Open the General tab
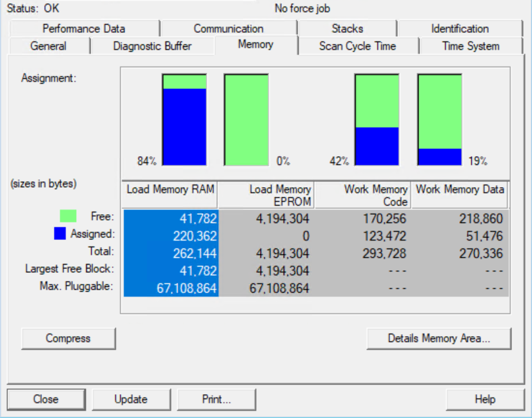The width and height of the screenshot is (532, 418). coord(48,46)
